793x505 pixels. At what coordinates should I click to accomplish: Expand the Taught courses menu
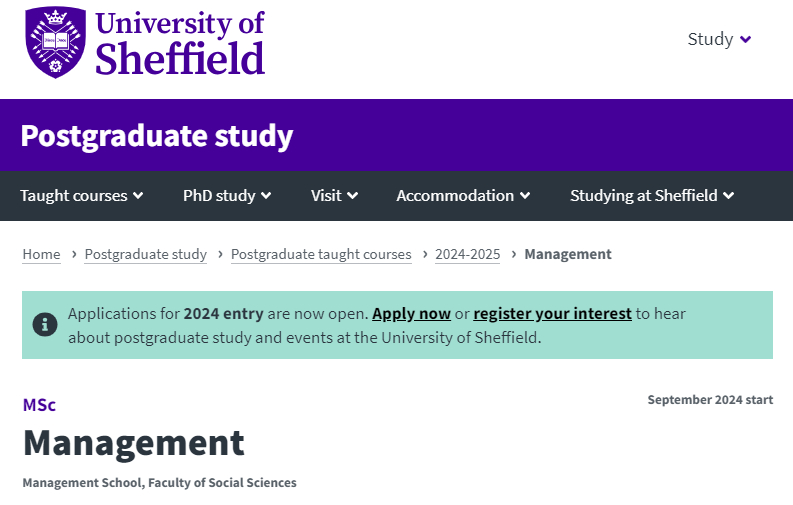(81, 196)
